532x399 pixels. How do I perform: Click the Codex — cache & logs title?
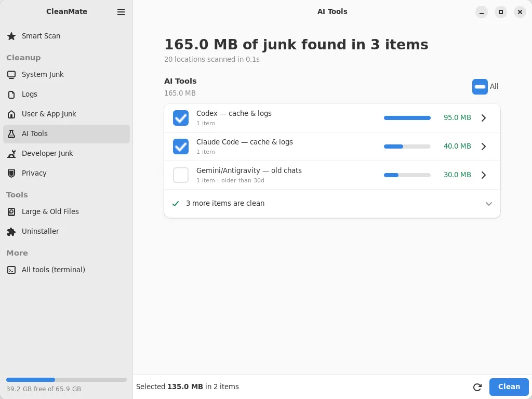click(x=234, y=113)
